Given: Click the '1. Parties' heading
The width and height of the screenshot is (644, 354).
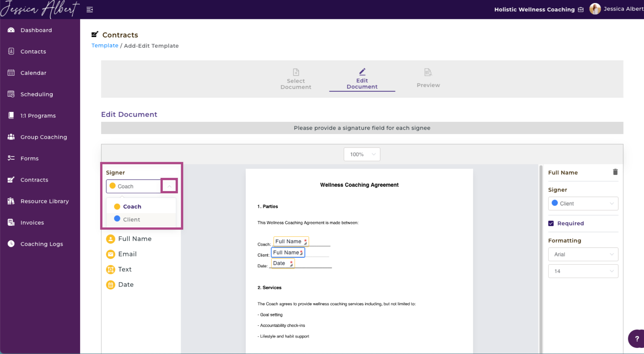Looking at the screenshot, I should (x=267, y=206).
